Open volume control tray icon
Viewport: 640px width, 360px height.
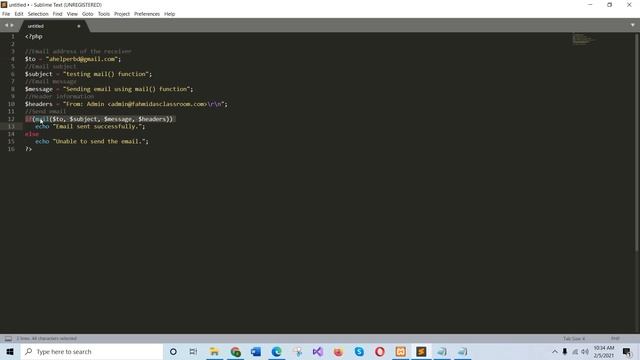tap(585, 351)
